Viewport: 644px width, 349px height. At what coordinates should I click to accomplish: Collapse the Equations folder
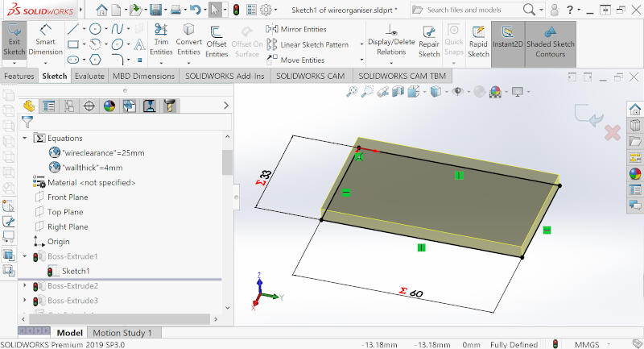25,138
